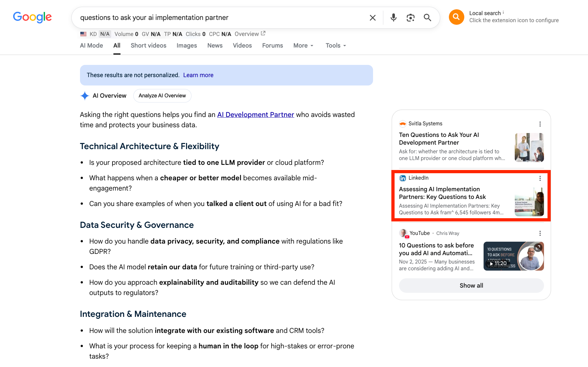Click the Local search info icon
The width and height of the screenshot is (588, 367).
tap(503, 13)
